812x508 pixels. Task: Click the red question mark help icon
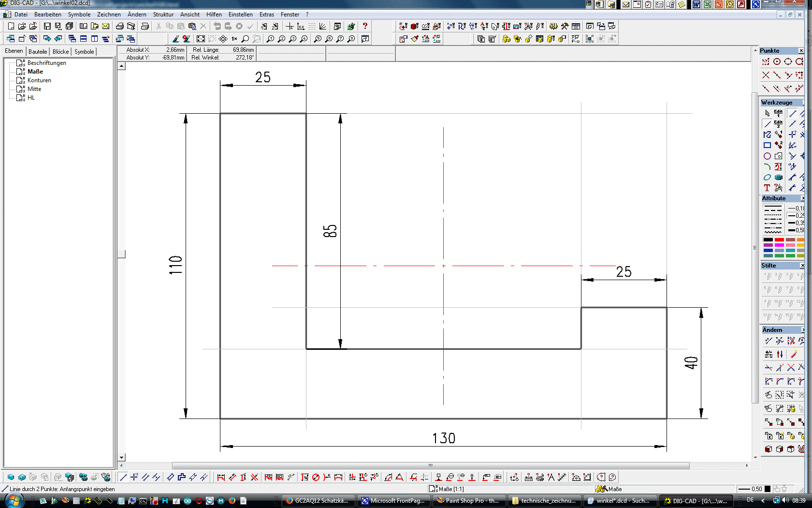365,26
